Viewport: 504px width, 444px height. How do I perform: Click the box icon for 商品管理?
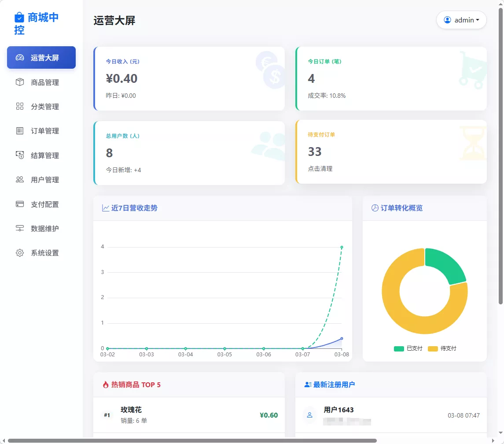tap(20, 82)
